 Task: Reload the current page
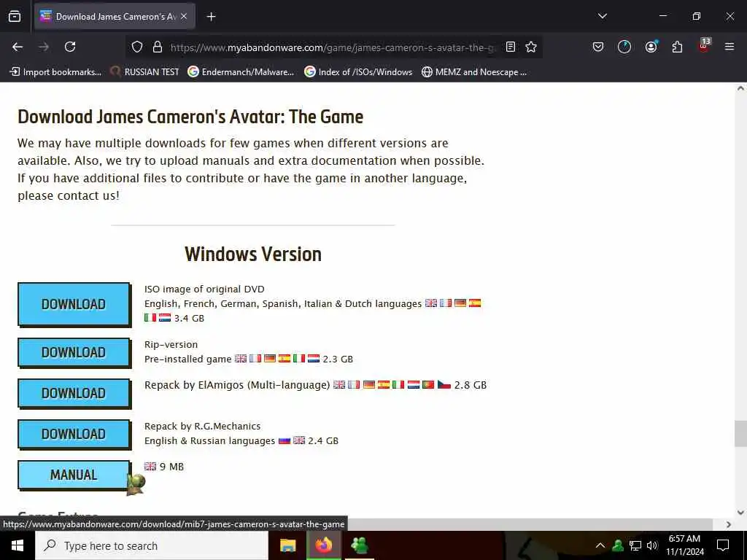70,47
